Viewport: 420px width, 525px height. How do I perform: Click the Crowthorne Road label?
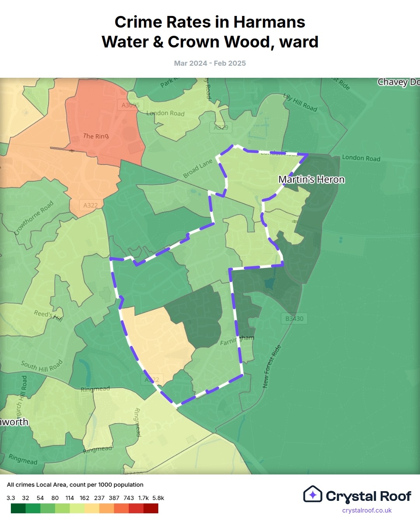tap(34, 218)
